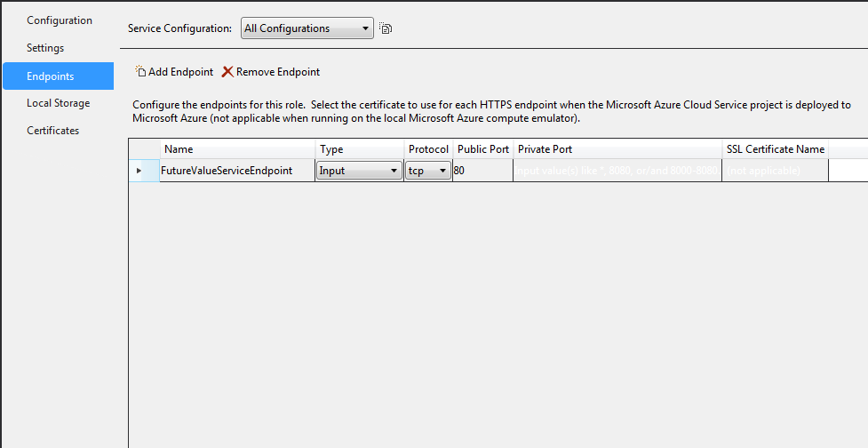The image size is (868, 448).
Task: Click the Private Port input field
Action: tap(617, 171)
